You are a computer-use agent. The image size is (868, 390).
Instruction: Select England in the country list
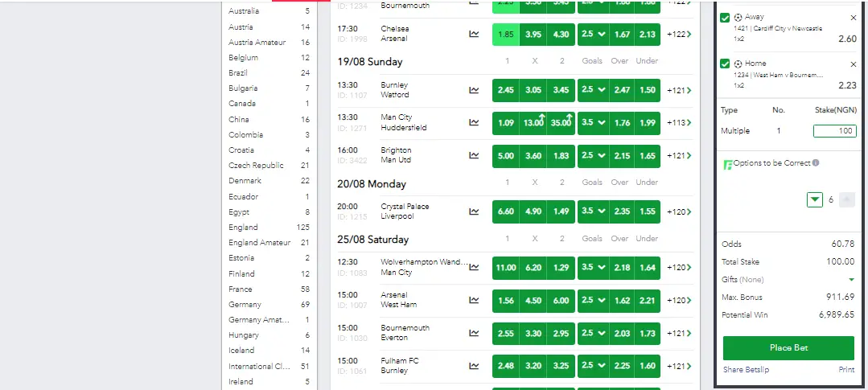(243, 228)
